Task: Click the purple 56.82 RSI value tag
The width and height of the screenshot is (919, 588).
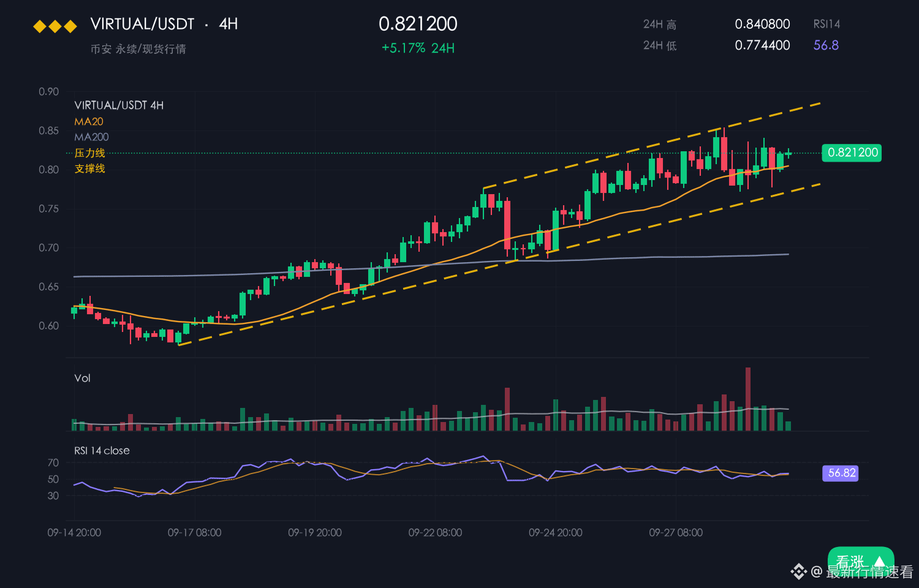Action: pos(841,473)
